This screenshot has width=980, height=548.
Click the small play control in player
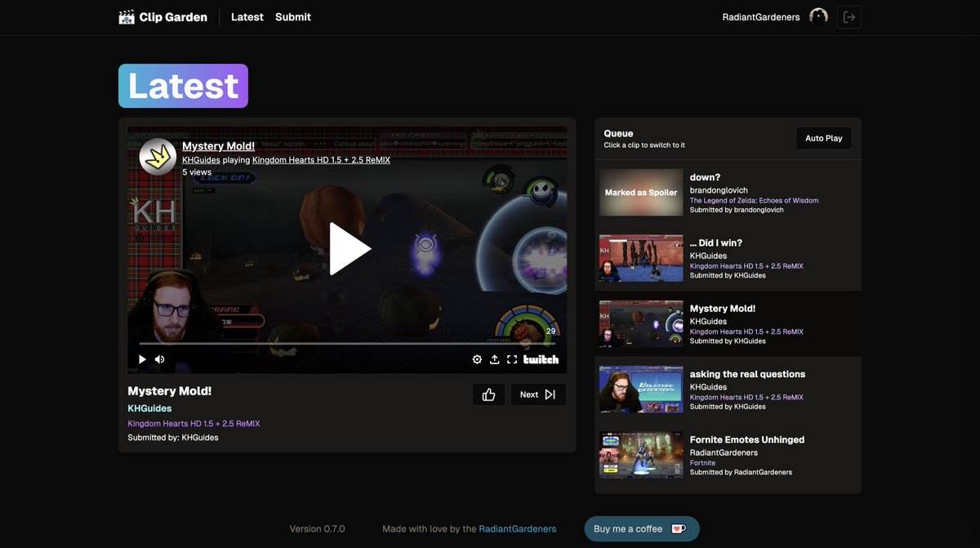(x=143, y=359)
